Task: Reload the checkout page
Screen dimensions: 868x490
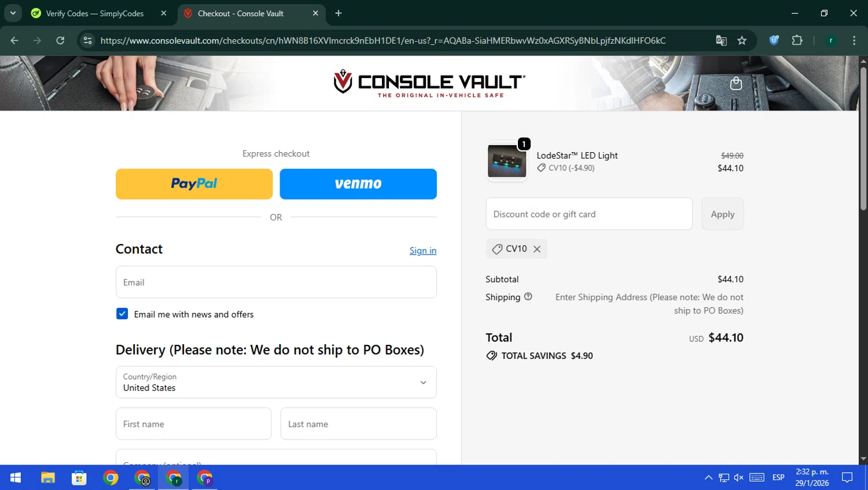Action: point(60,40)
